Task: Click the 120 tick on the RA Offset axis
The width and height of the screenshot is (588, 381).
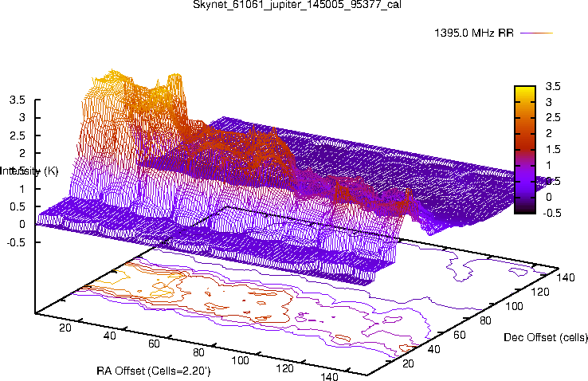Action: point(284,368)
